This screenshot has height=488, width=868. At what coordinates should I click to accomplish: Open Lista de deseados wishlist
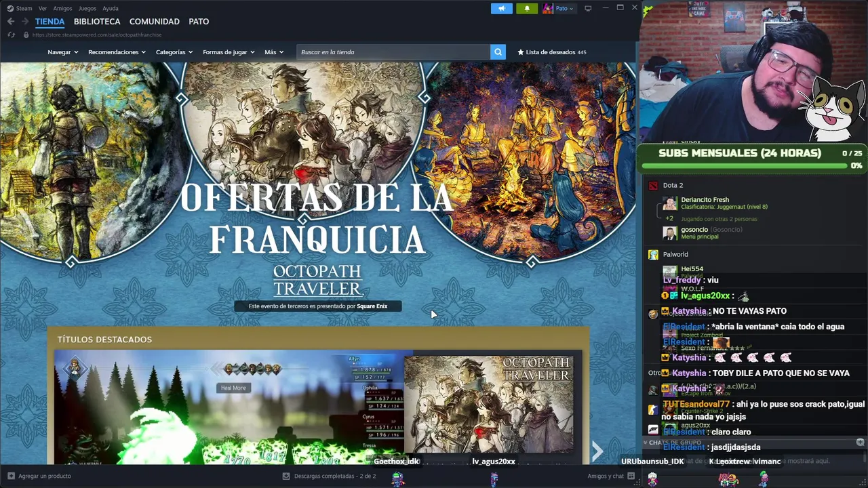click(x=551, y=52)
